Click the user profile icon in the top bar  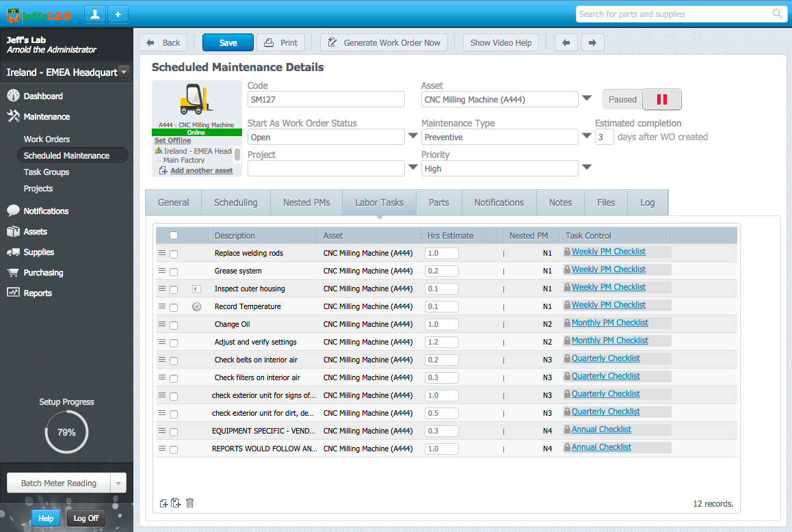coord(94,14)
